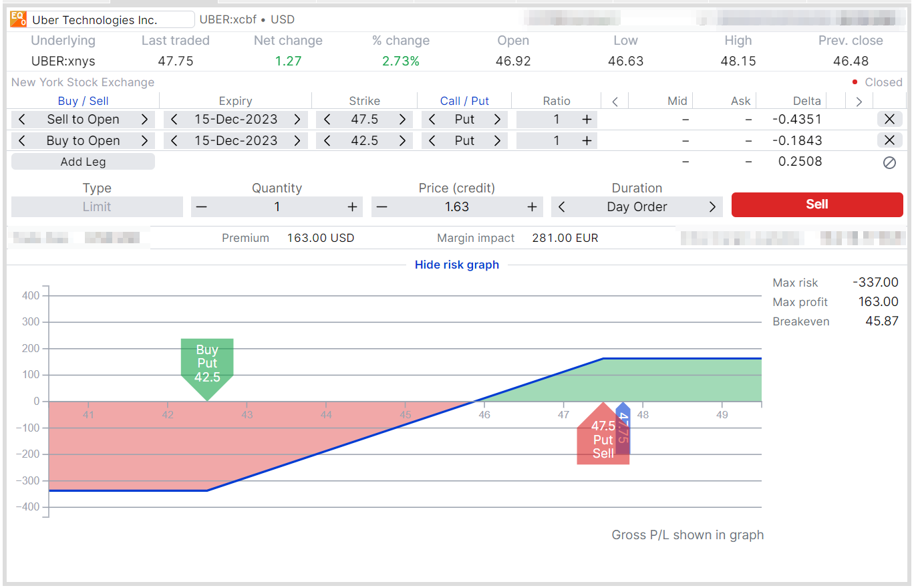Change Day Order duration to next option
The image size is (914, 588).
pos(712,207)
